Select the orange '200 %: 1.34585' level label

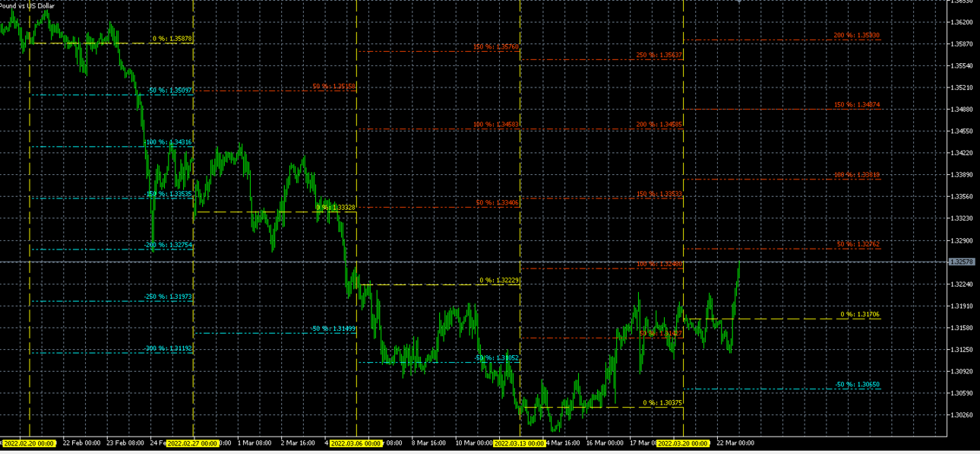[x=659, y=125]
